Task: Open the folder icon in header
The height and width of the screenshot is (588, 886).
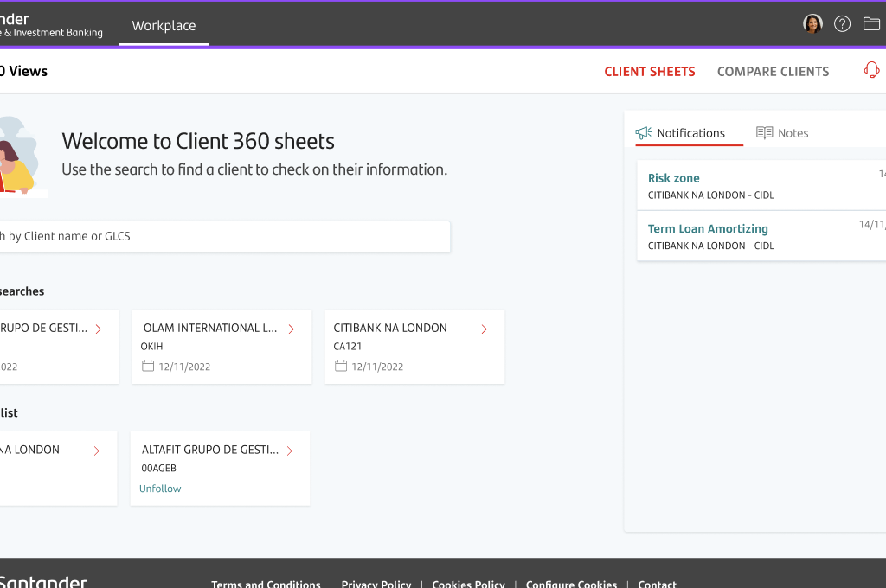Action: tap(871, 23)
